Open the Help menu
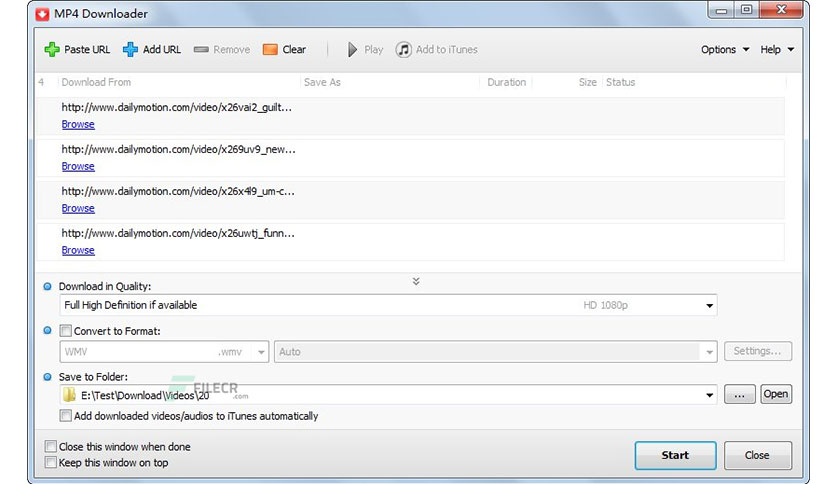The height and width of the screenshot is (484, 836). (777, 50)
